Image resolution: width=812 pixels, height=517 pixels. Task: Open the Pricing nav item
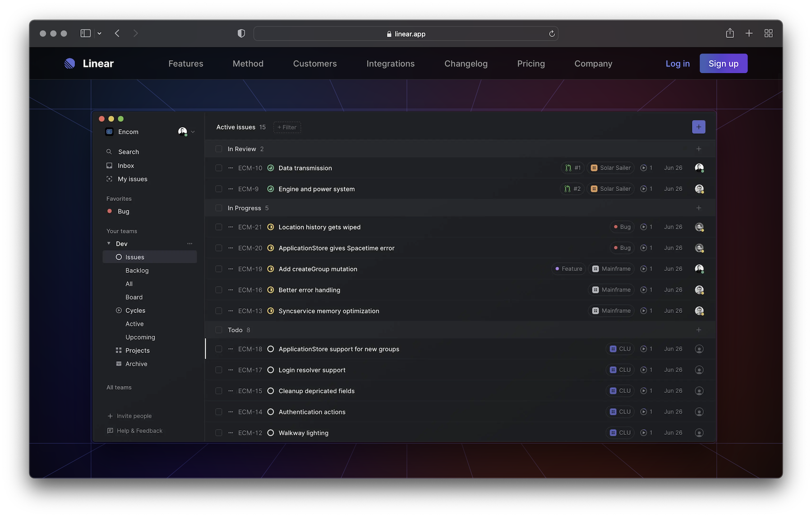tap(531, 64)
